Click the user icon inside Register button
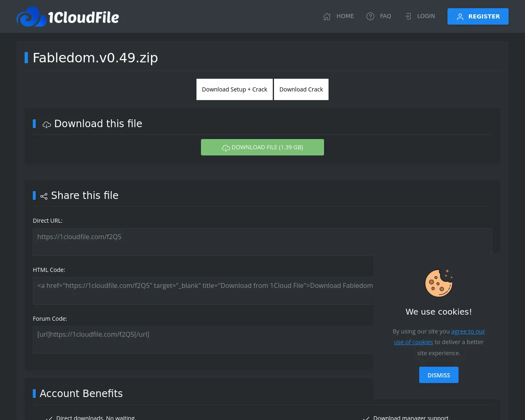525x420 pixels. pos(460,17)
